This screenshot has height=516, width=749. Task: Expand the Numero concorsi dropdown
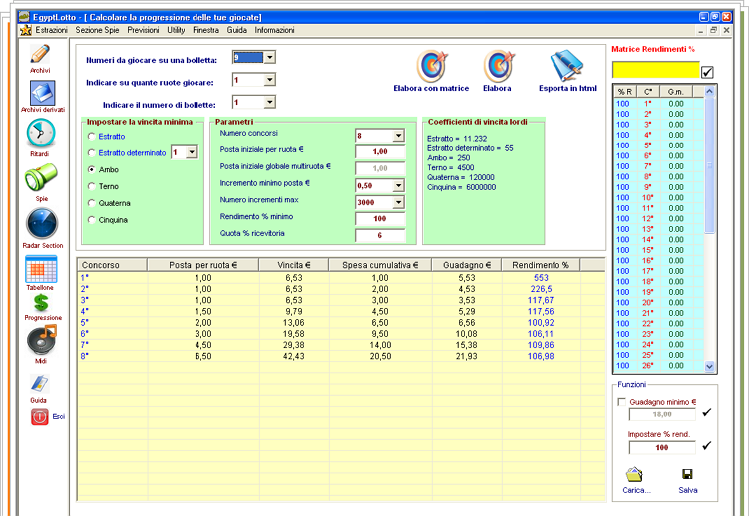(397, 136)
